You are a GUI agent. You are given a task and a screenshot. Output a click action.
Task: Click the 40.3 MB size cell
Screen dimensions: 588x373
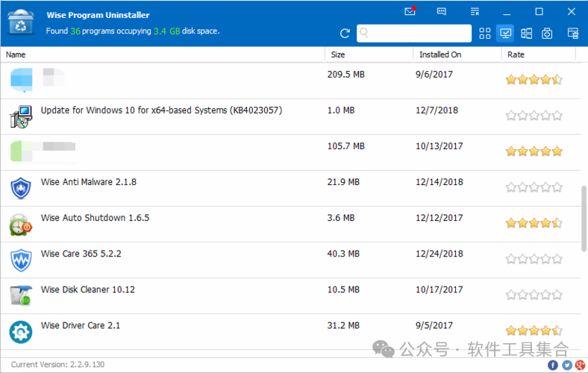point(343,254)
